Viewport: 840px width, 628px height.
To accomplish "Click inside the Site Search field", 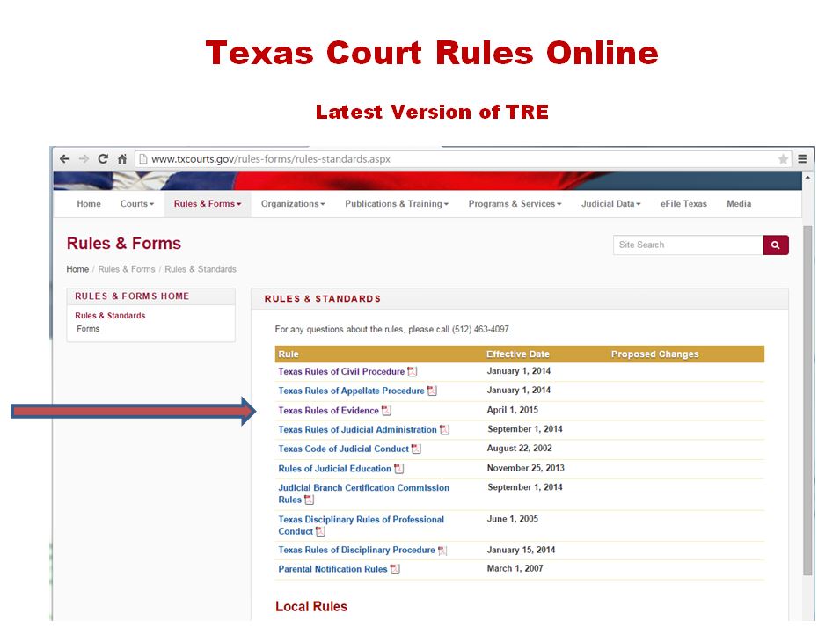I will pos(686,245).
